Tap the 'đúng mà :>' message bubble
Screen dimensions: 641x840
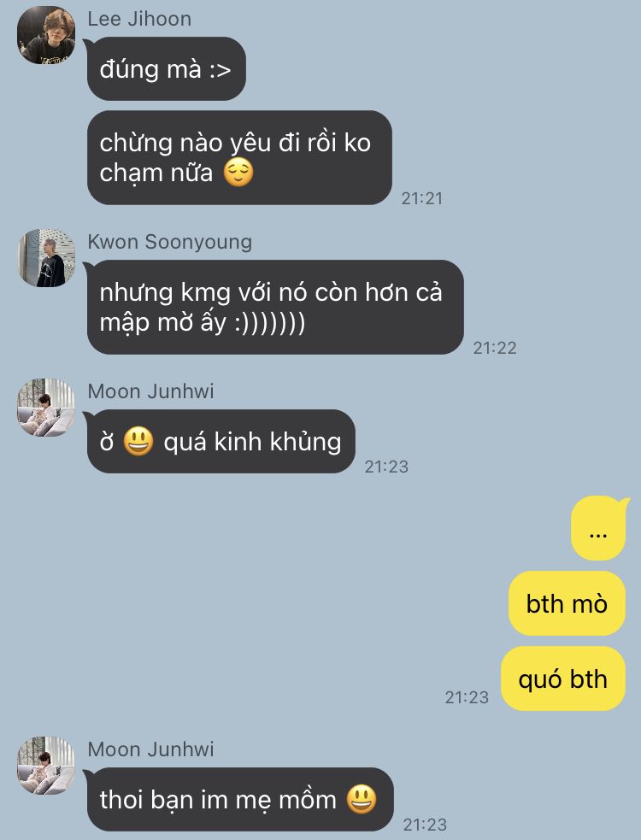click(x=166, y=68)
